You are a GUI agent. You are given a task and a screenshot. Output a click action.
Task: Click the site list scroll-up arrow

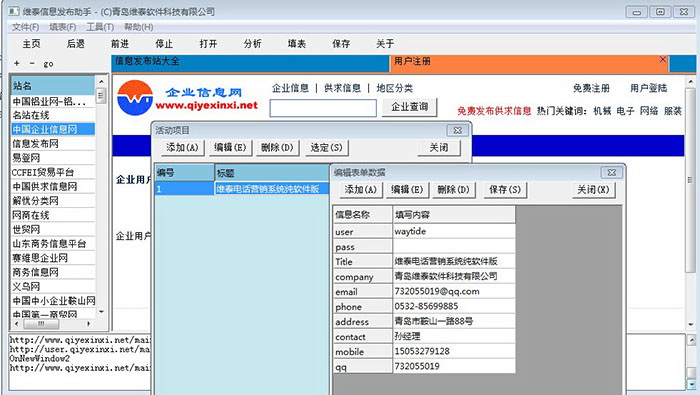coord(101,82)
